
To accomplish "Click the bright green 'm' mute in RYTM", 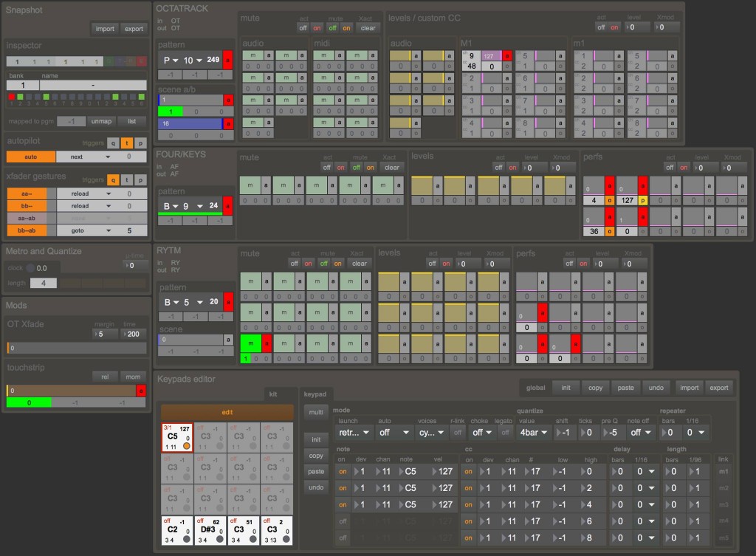I will pos(251,343).
